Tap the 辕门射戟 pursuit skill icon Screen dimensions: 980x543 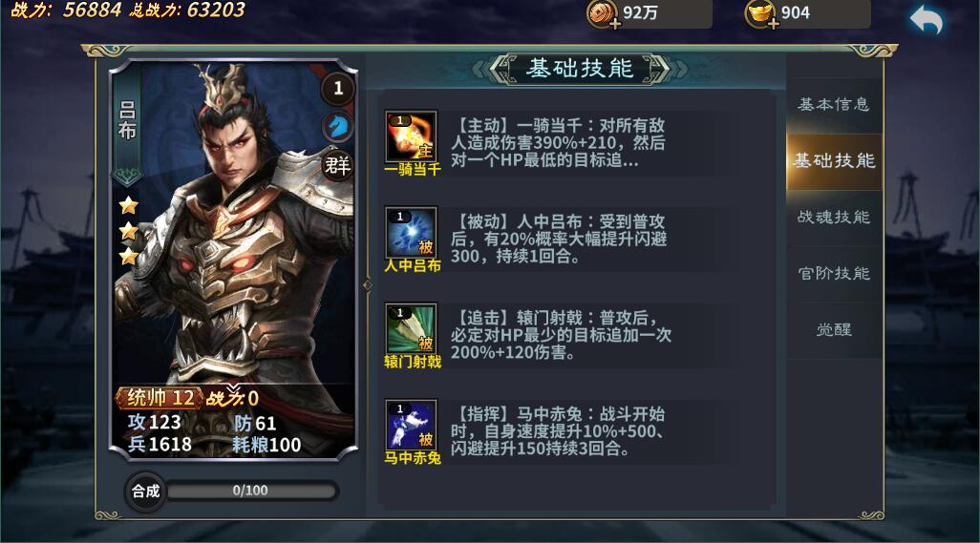(411, 329)
